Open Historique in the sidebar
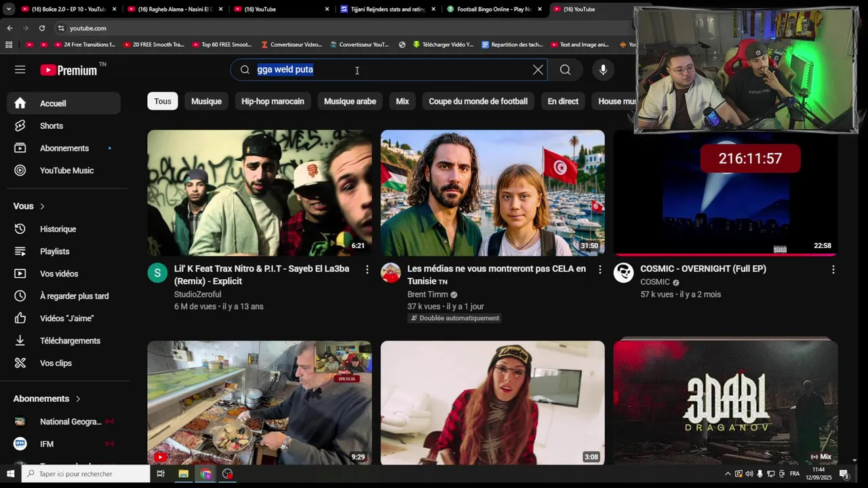Image resolution: width=868 pixels, height=488 pixels. pyautogui.click(x=64, y=229)
